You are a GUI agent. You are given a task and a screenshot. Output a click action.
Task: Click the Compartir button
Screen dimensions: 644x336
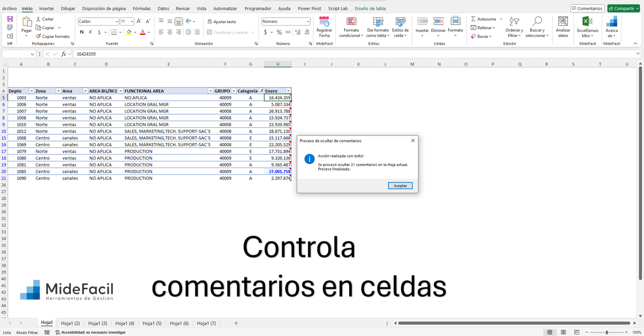[623, 9]
